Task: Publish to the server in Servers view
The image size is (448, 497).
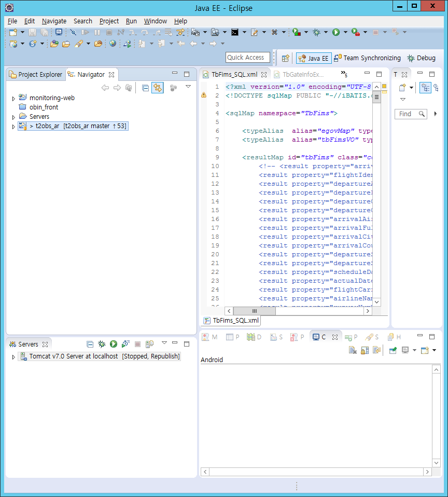Action: click(x=149, y=344)
